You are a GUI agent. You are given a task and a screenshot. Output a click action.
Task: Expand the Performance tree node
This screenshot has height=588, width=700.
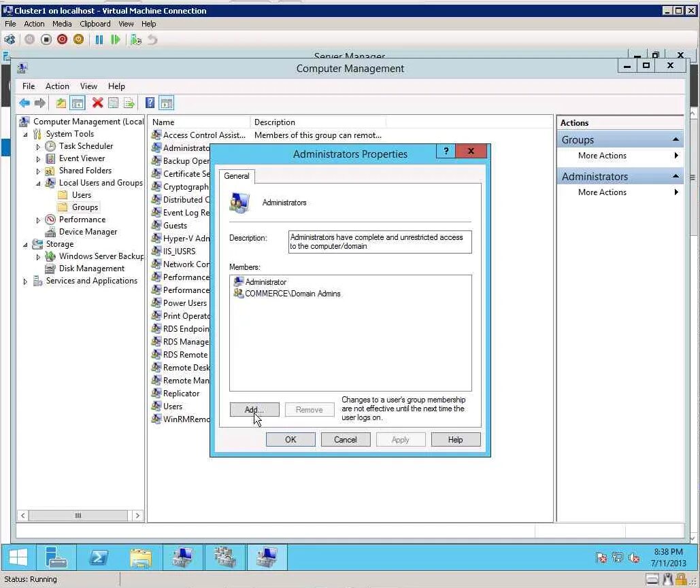pos(38,220)
